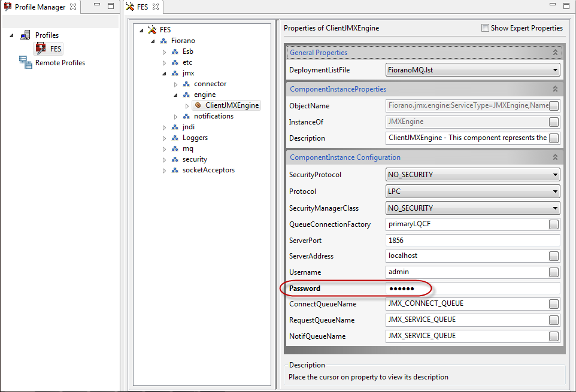Viewport: 576px width, 392px height.
Task: Click the Fiorano node icon in tree
Action: (163, 41)
